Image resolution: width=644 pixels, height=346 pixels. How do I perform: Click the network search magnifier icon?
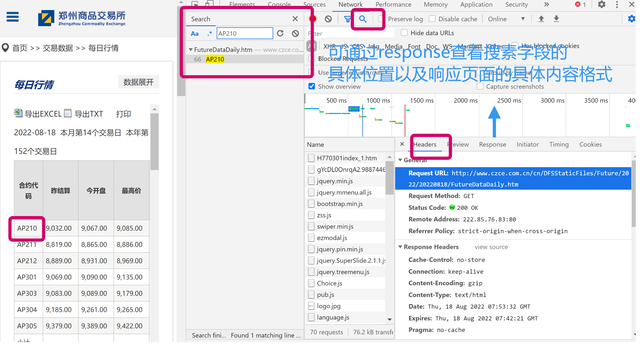pos(362,19)
